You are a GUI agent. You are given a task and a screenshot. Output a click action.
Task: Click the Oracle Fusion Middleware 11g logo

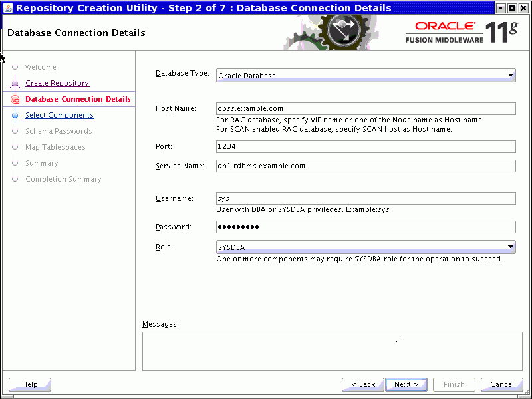coord(462,32)
